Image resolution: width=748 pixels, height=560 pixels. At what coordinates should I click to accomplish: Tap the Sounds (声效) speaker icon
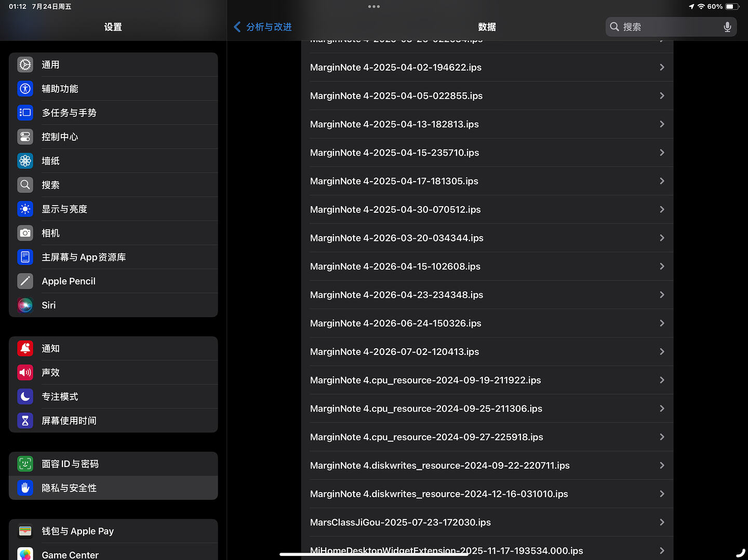point(25,373)
